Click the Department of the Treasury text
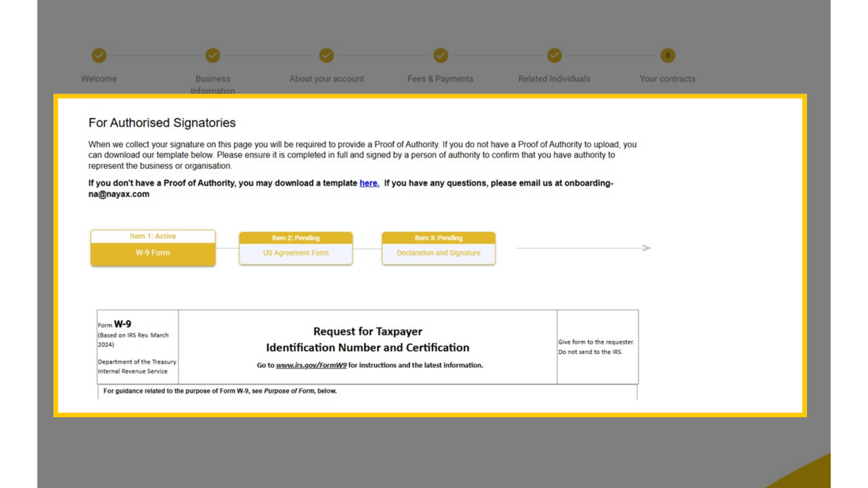The width and height of the screenshot is (868, 488). click(x=137, y=362)
